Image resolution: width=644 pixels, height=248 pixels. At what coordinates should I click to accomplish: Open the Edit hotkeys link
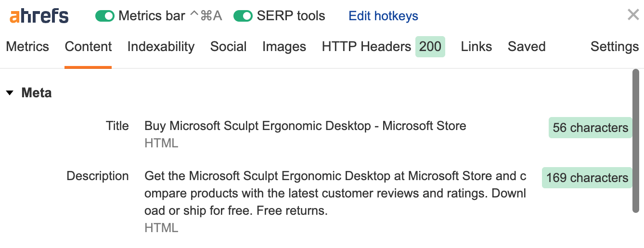(x=383, y=16)
